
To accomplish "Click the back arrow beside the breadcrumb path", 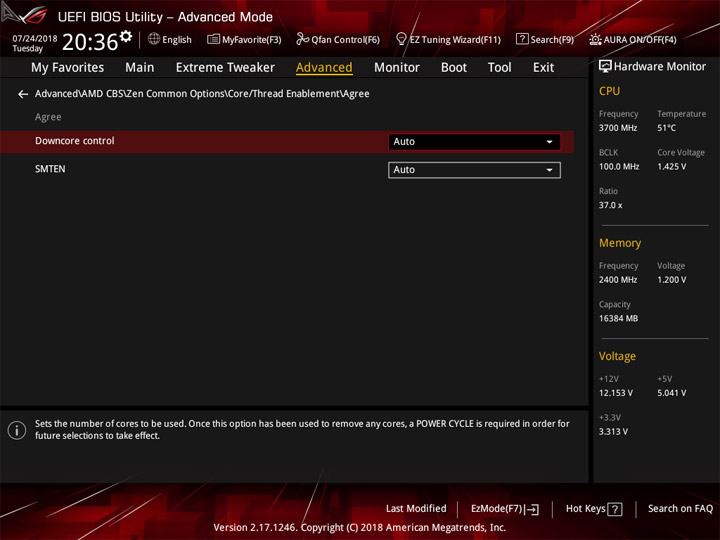I will point(22,94).
